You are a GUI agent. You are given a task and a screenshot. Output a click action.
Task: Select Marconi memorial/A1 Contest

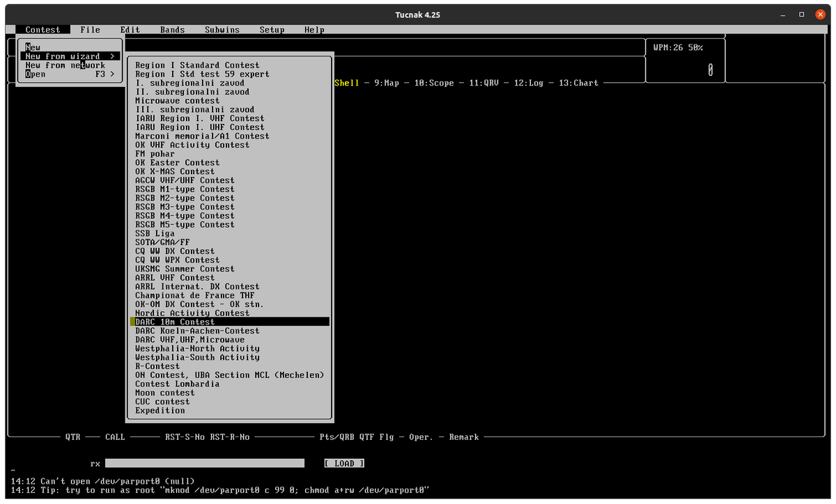[x=229, y=136]
